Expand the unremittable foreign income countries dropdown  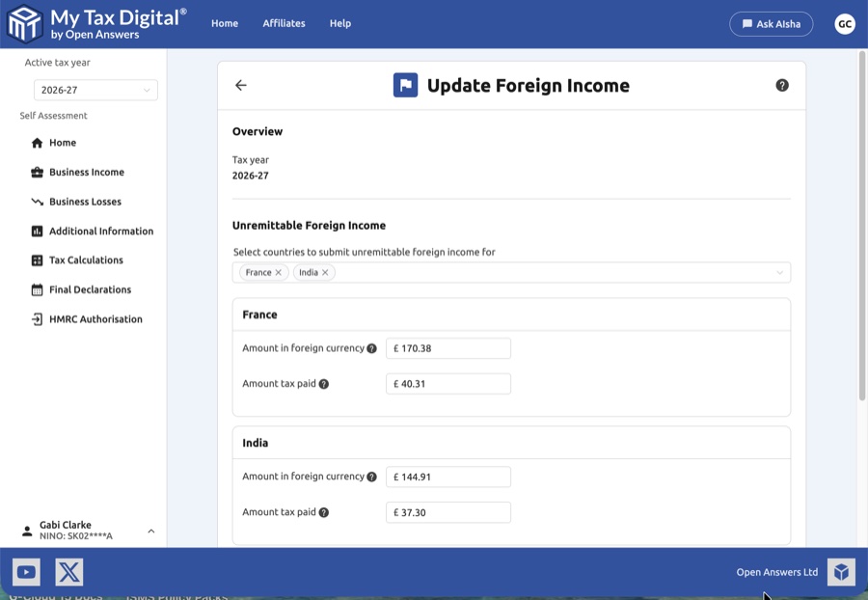779,272
